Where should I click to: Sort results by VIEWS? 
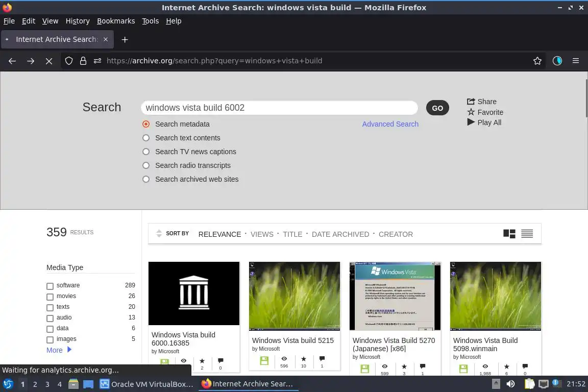(x=262, y=234)
